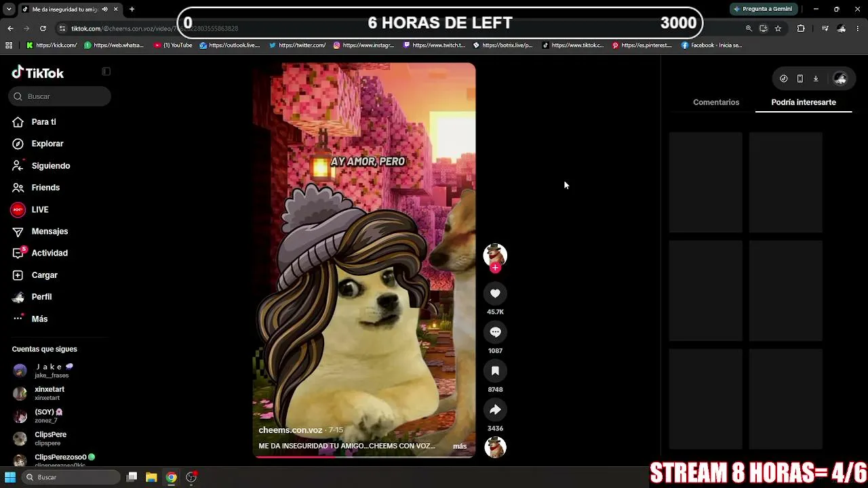Open OBS Studio from the taskbar
Viewport: 868px width, 488px height.
(x=191, y=477)
